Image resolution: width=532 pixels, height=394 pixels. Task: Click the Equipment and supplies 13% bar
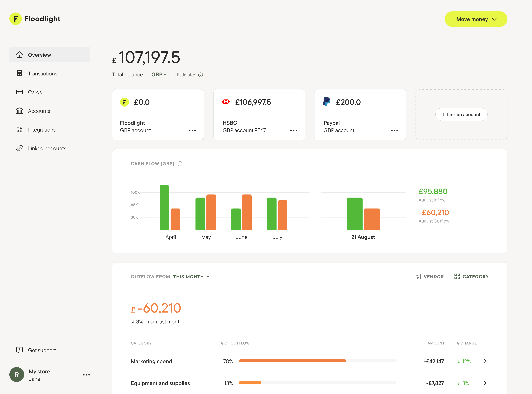[317, 383]
